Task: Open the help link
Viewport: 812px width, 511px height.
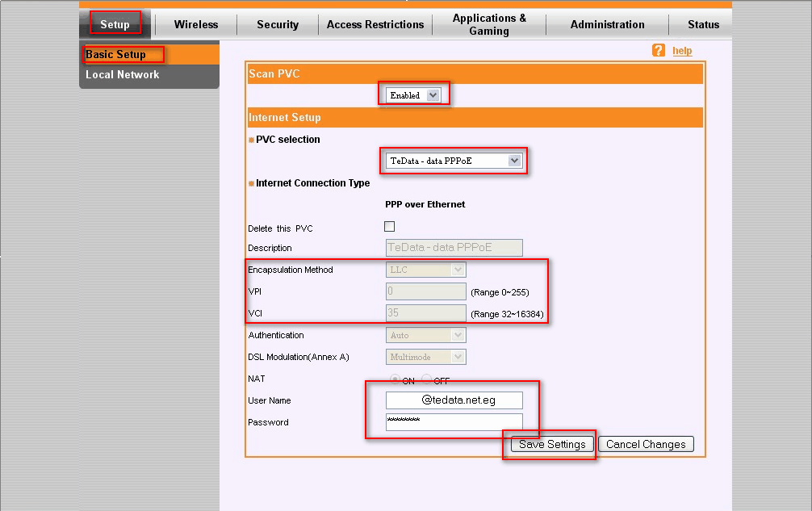Action: point(682,51)
